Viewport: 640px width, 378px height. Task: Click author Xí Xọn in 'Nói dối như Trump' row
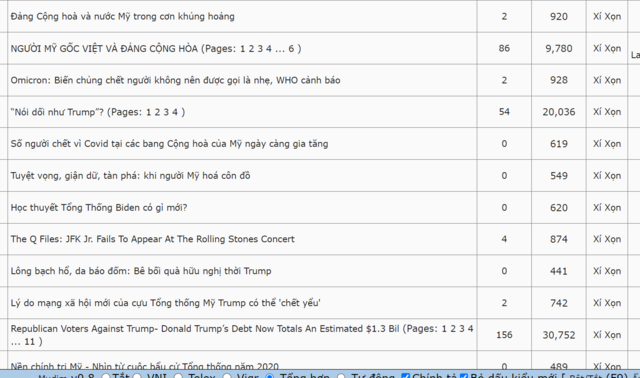pos(607,112)
